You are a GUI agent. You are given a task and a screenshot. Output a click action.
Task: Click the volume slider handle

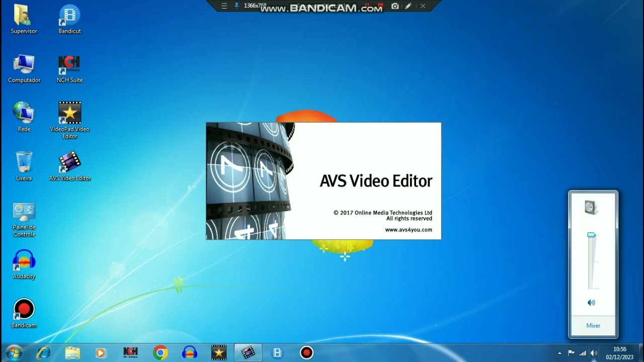[x=591, y=235]
